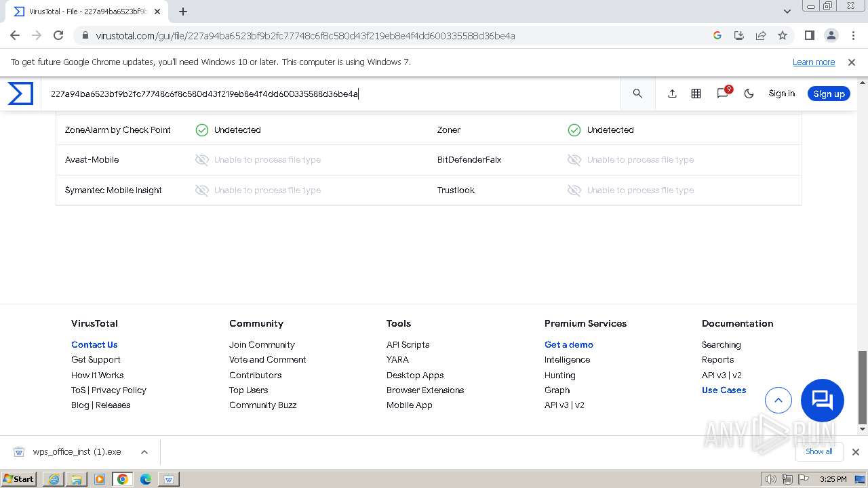Open the Searching documentation link
Screen dimensions: 868x488
[x=721, y=344]
